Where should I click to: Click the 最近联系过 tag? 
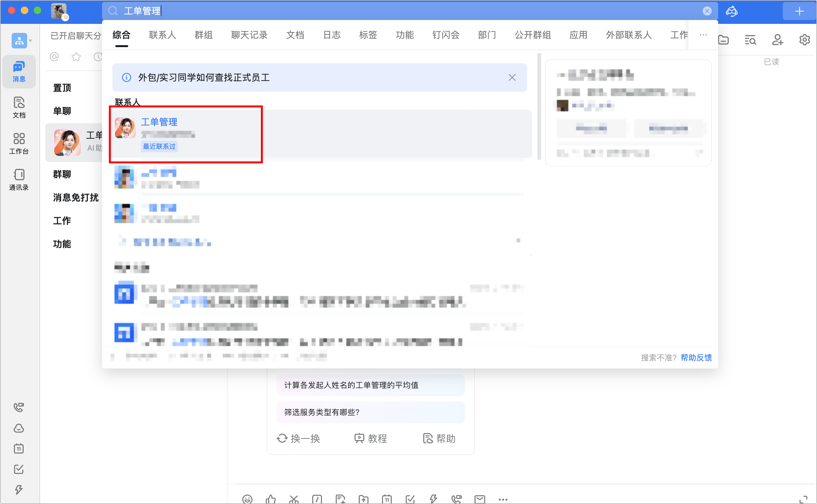tap(159, 147)
